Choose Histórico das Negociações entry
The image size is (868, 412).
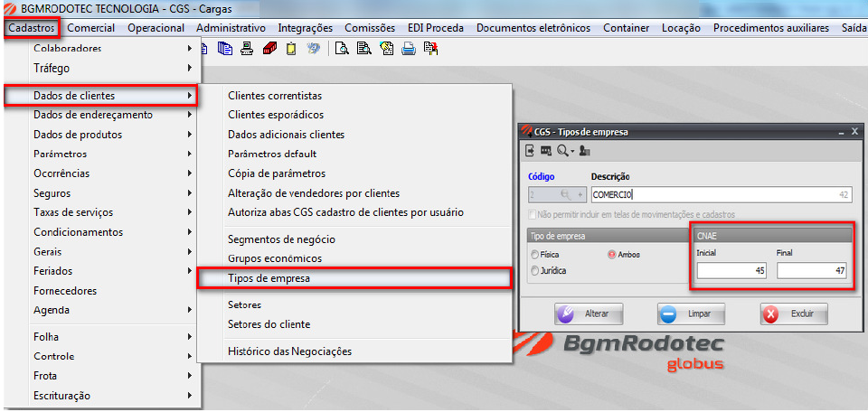(354, 351)
